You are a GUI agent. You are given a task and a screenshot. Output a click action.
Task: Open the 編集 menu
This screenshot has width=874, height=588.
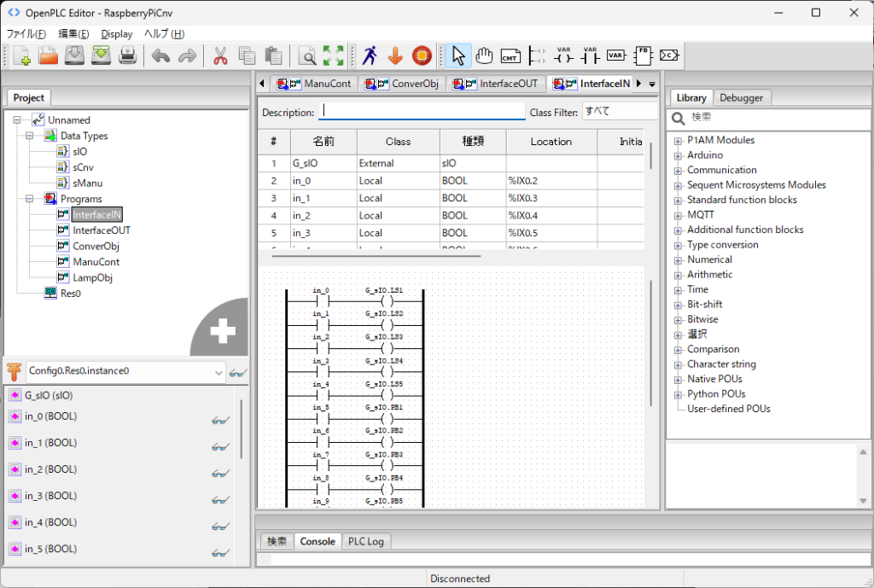[73, 33]
